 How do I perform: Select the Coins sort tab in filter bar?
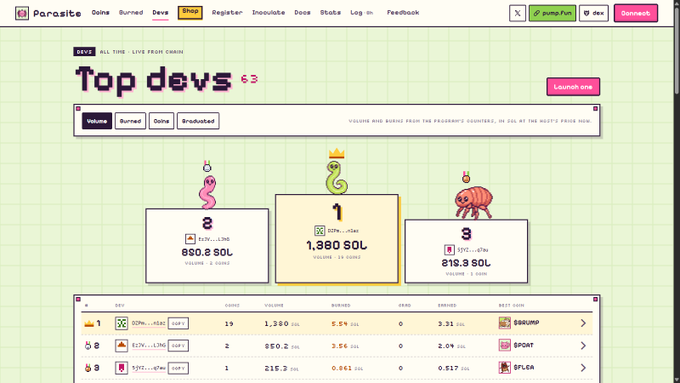(161, 121)
